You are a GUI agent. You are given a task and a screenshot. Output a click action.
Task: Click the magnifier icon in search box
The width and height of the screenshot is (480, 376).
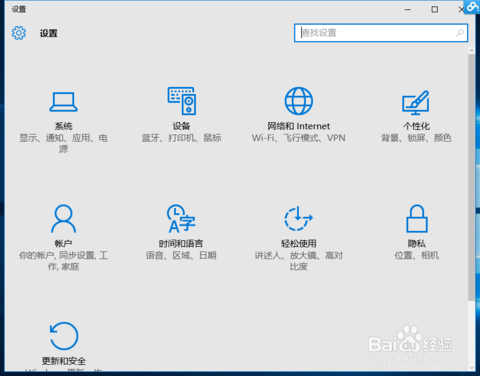click(x=460, y=33)
